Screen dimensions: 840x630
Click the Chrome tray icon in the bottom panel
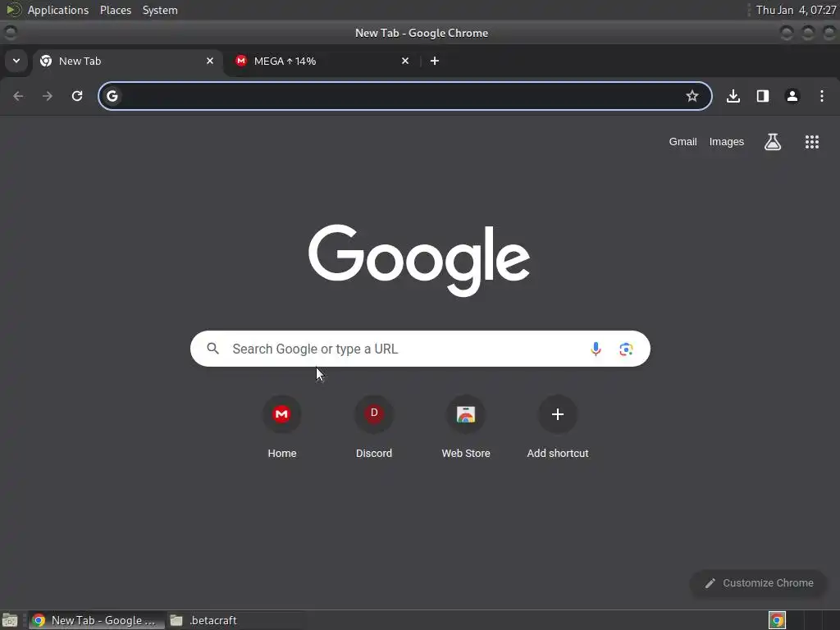click(x=778, y=620)
